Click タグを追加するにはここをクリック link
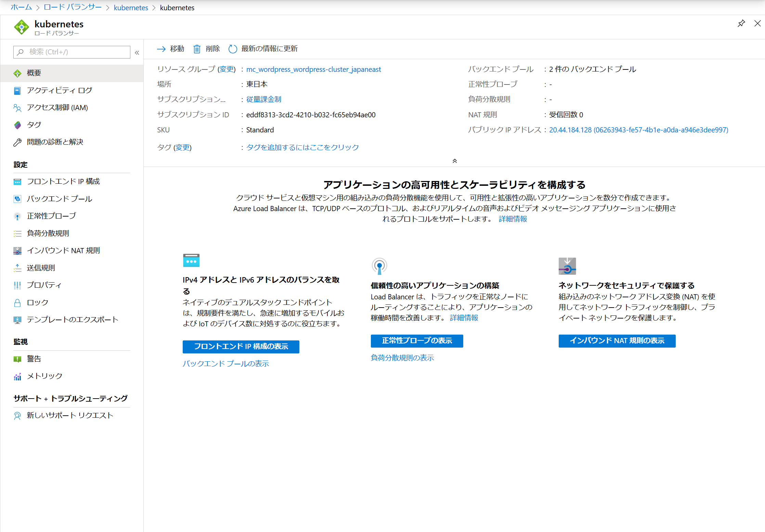Image resolution: width=765 pixels, height=532 pixels. [302, 147]
